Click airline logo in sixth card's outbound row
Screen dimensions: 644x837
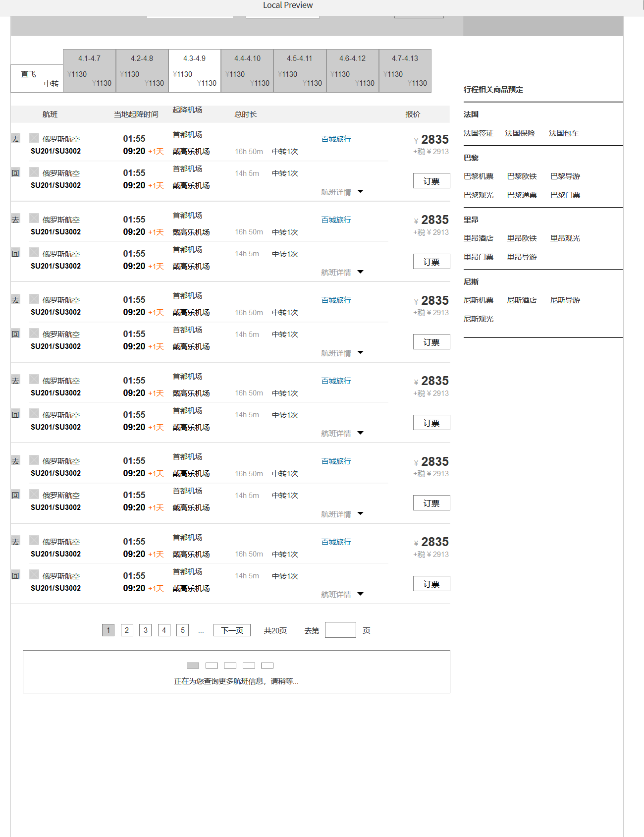(34, 540)
